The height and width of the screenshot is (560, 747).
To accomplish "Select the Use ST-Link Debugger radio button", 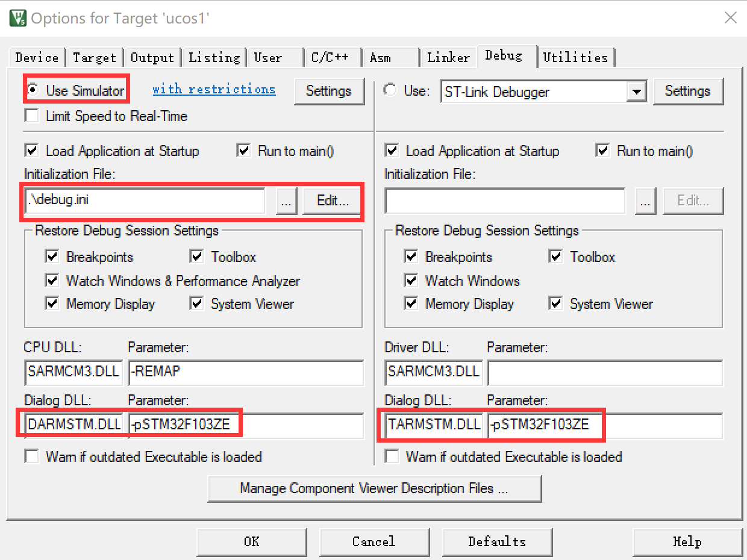I will tap(390, 91).
